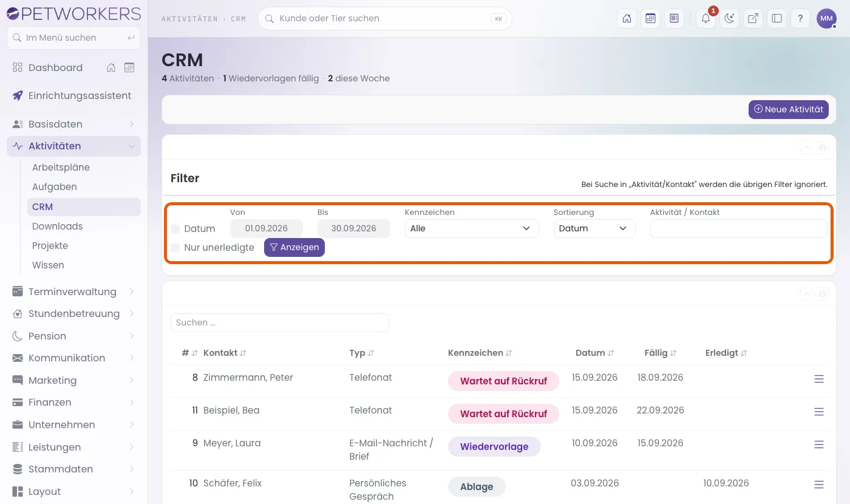Expand the Unternehmen sidebar section
850x504 pixels.
tap(73, 424)
